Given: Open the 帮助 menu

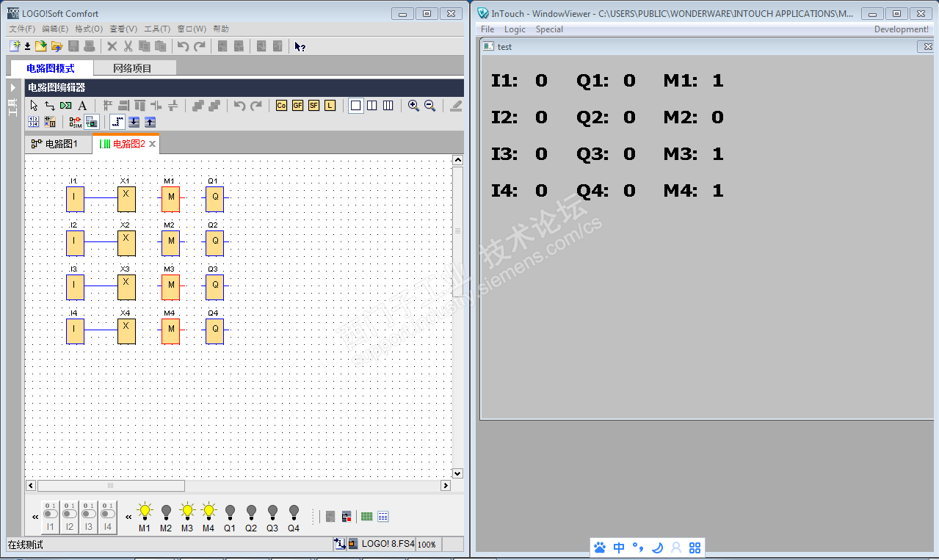Looking at the screenshot, I should tap(220, 29).
